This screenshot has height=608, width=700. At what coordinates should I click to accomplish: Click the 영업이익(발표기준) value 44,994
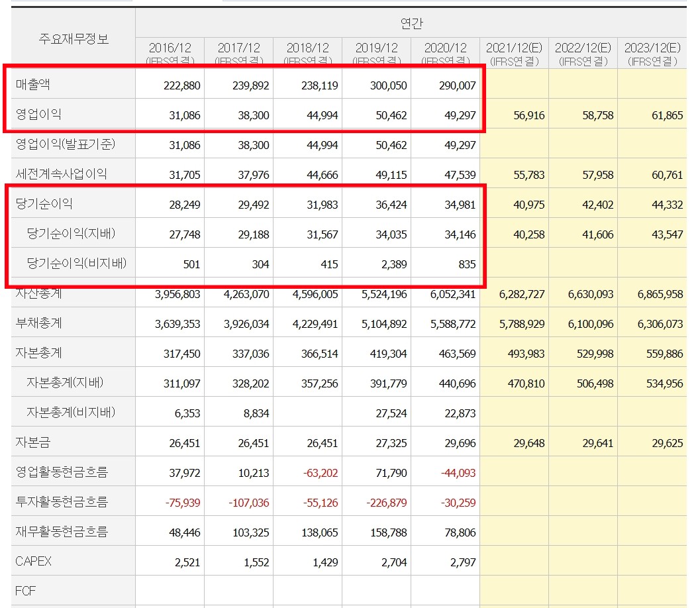323,145
